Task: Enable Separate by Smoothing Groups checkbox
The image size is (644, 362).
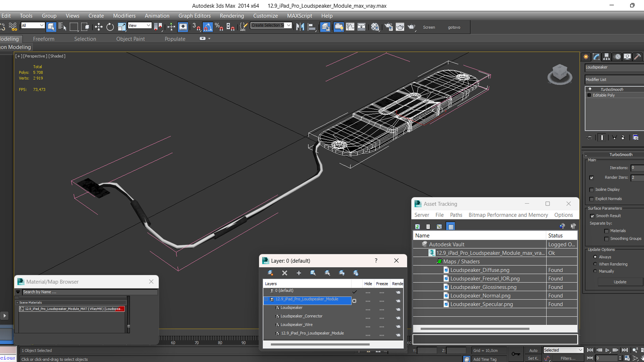Action: point(606,239)
